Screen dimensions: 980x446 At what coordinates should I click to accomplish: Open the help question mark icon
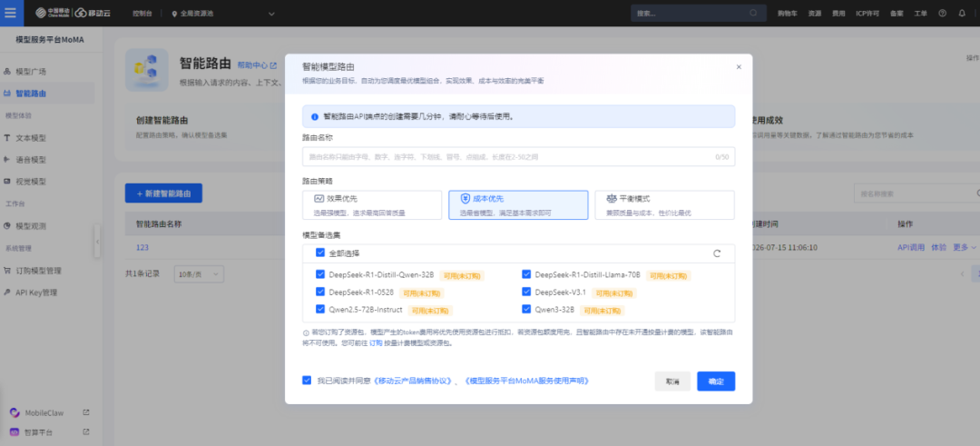click(x=943, y=13)
